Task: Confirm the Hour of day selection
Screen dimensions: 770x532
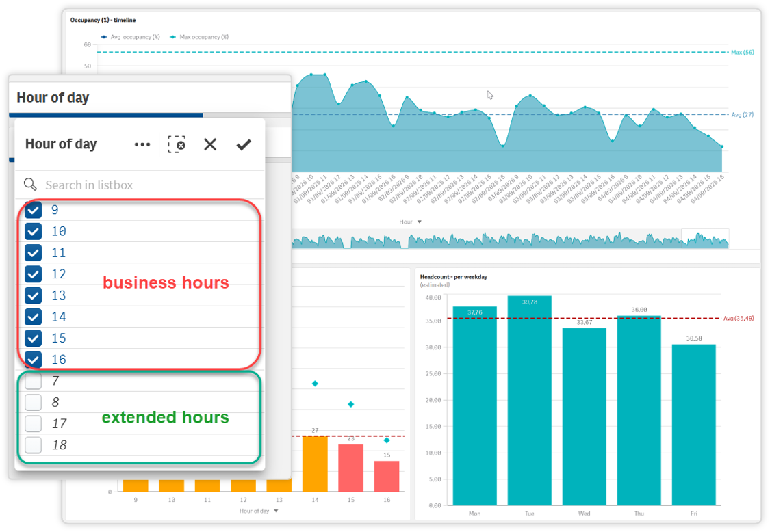Action: (x=244, y=144)
